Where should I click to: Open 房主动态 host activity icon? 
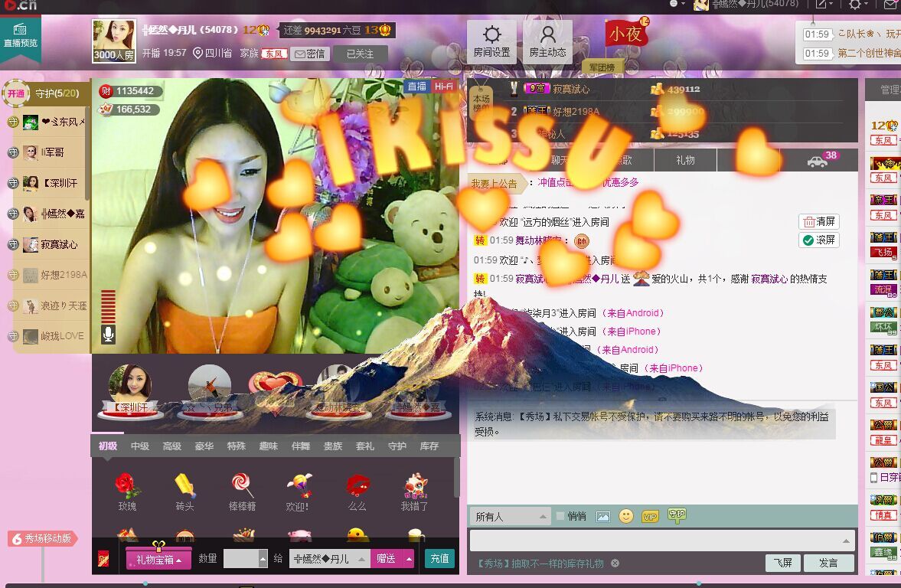point(547,41)
